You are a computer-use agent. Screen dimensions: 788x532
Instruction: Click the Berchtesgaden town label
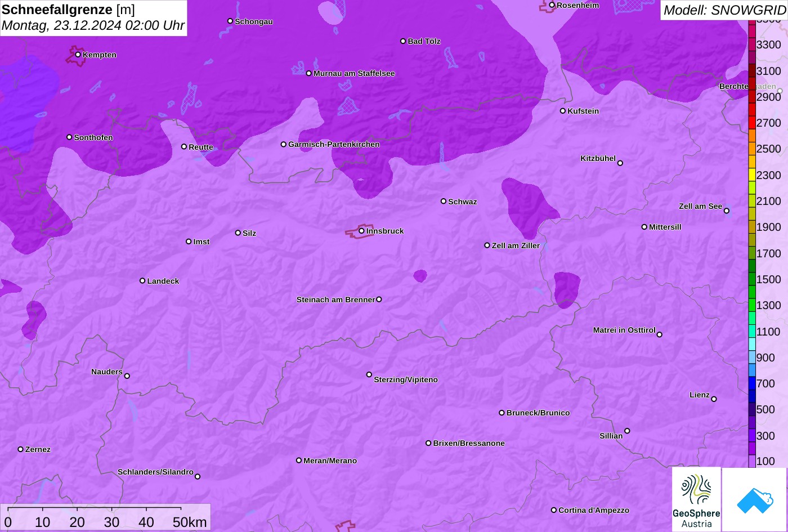(747, 86)
